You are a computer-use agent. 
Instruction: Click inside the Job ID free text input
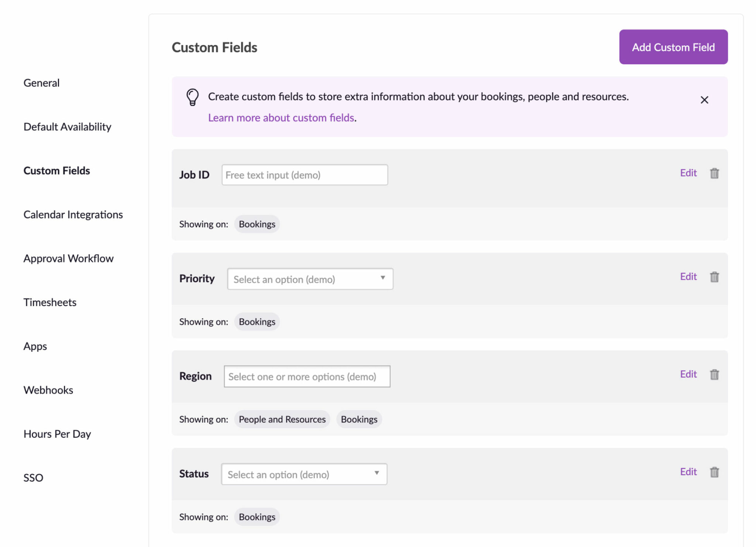[304, 175]
